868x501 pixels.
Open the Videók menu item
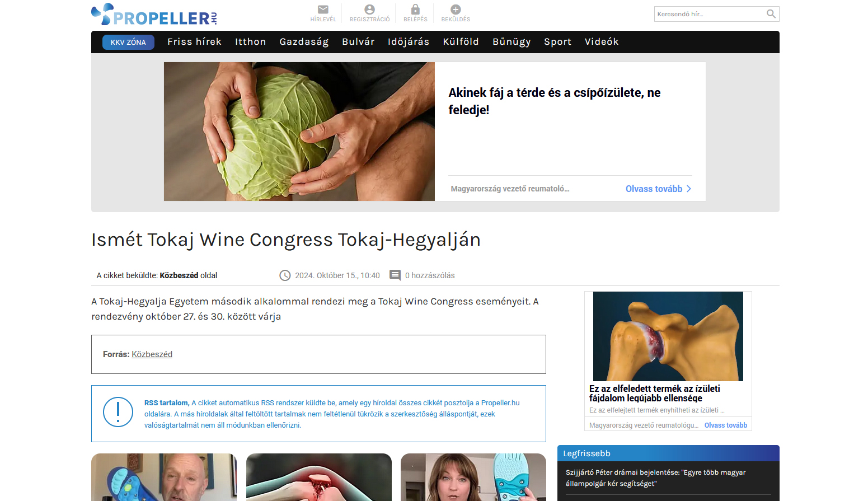point(602,42)
